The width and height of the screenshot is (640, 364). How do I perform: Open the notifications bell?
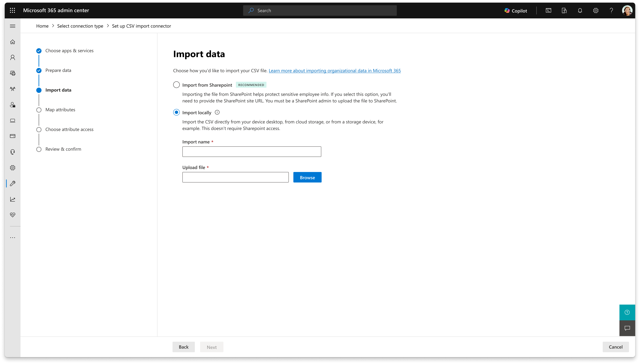pyautogui.click(x=580, y=11)
